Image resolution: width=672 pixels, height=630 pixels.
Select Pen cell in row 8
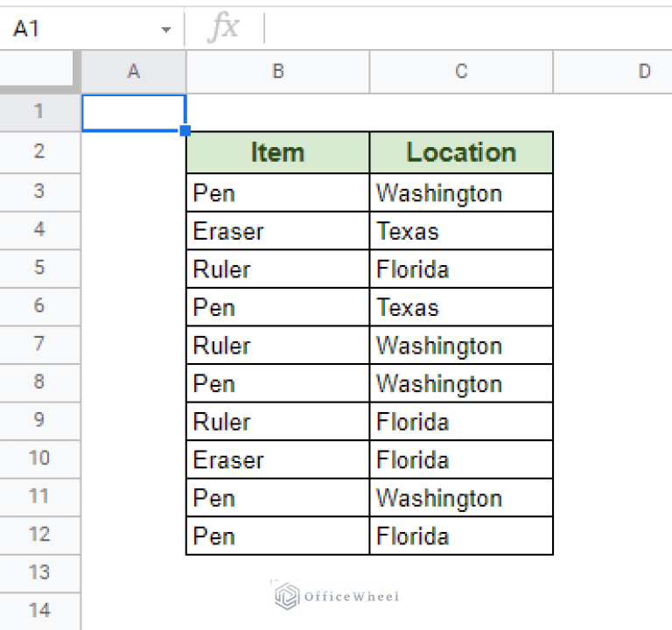tap(277, 383)
